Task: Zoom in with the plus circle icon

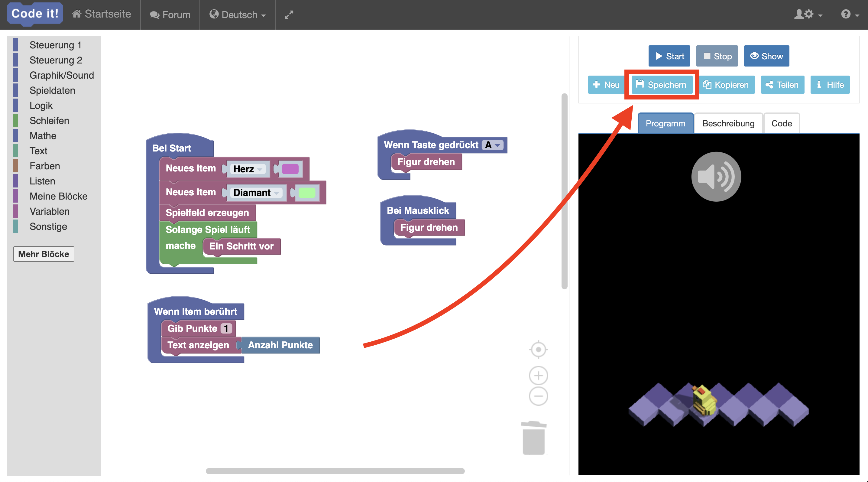Action: [538, 376]
